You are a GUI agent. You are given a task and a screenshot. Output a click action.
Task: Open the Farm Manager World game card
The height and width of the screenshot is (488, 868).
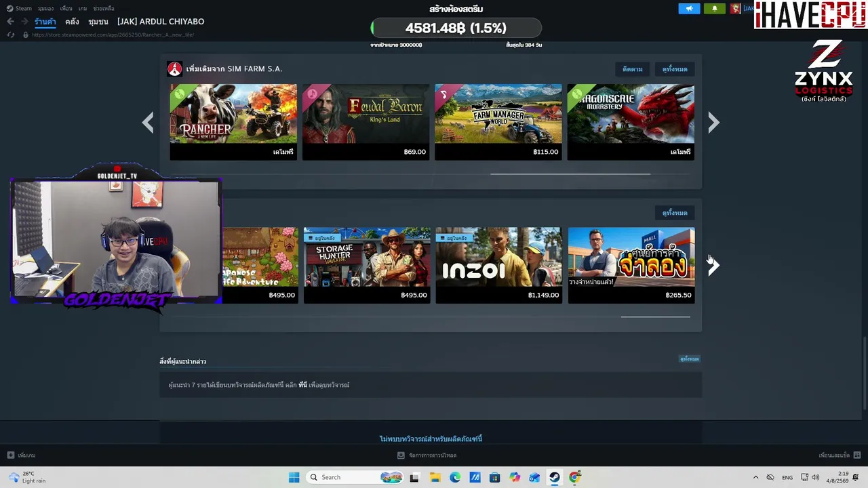(498, 122)
